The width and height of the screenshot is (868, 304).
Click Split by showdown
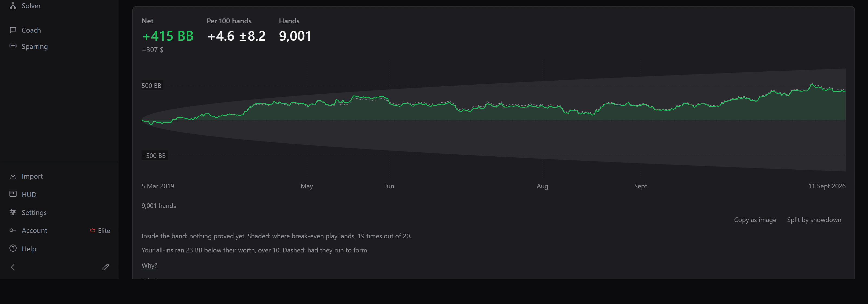(x=814, y=220)
